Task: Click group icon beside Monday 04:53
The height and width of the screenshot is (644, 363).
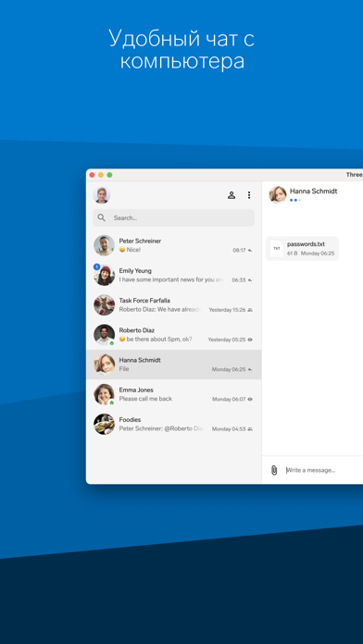Action: 250,428
